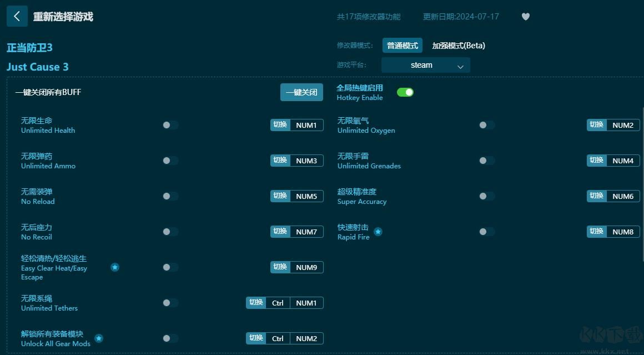The image size is (644, 355).
Task: Click the star next to Unlock All Gear Mods
Action: (x=99, y=338)
